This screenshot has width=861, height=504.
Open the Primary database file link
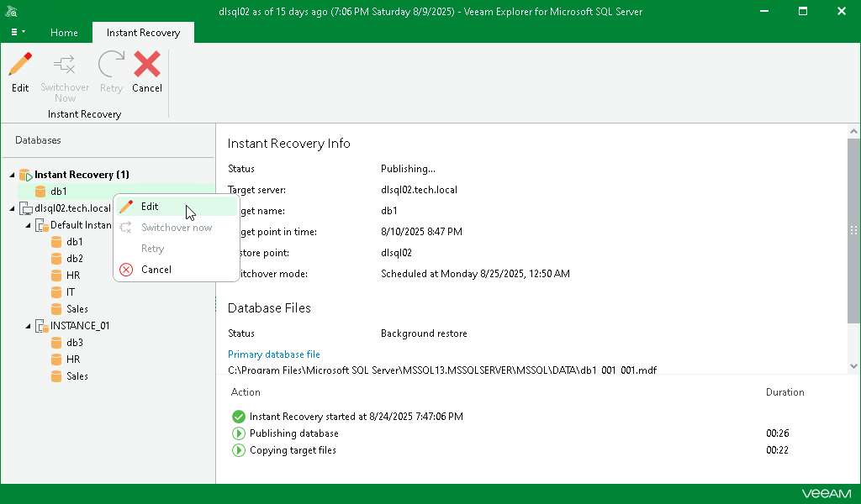273,354
